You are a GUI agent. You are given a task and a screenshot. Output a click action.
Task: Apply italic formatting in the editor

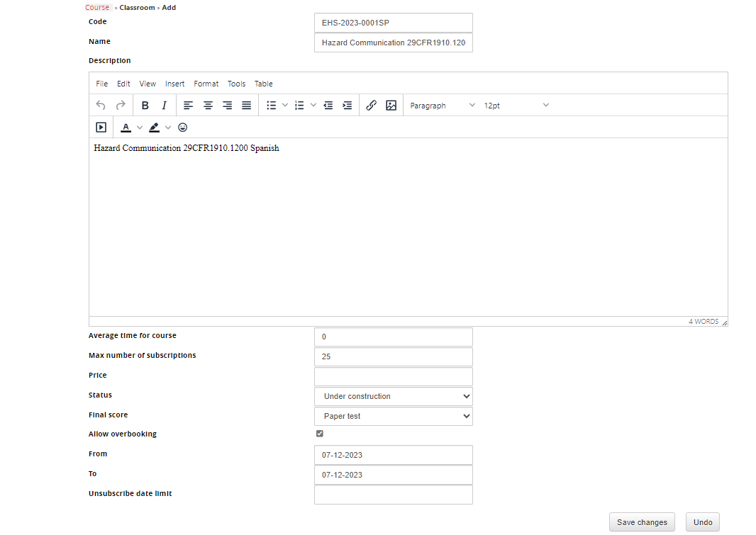coord(164,106)
